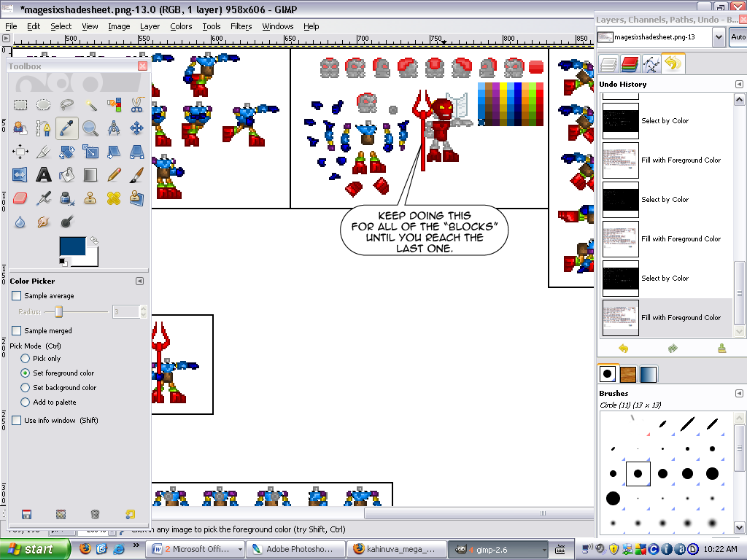Viewport: 747px width, 560px height.
Task: Click the Radius value input field
Action: (x=125, y=312)
